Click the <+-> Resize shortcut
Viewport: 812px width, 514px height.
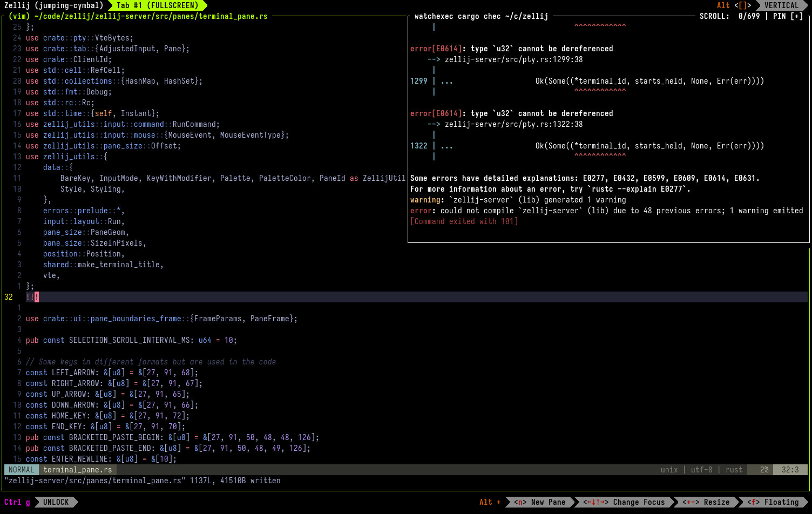tap(706, 502)
